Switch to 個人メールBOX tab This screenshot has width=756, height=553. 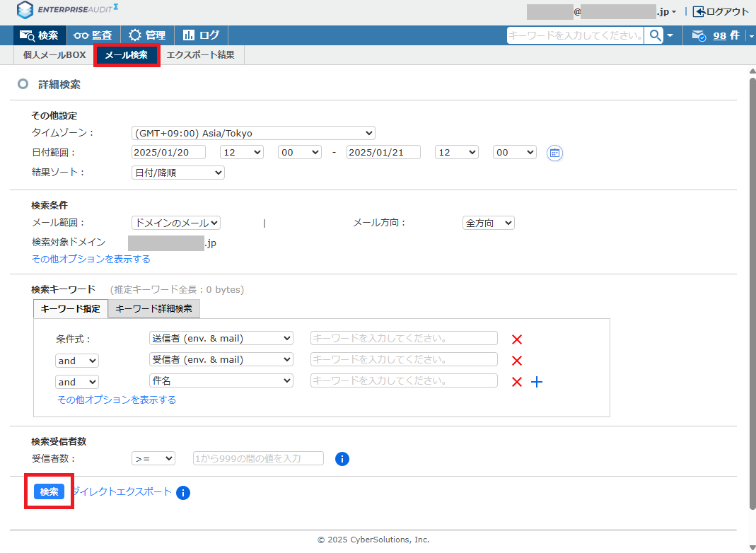[54, 55]
